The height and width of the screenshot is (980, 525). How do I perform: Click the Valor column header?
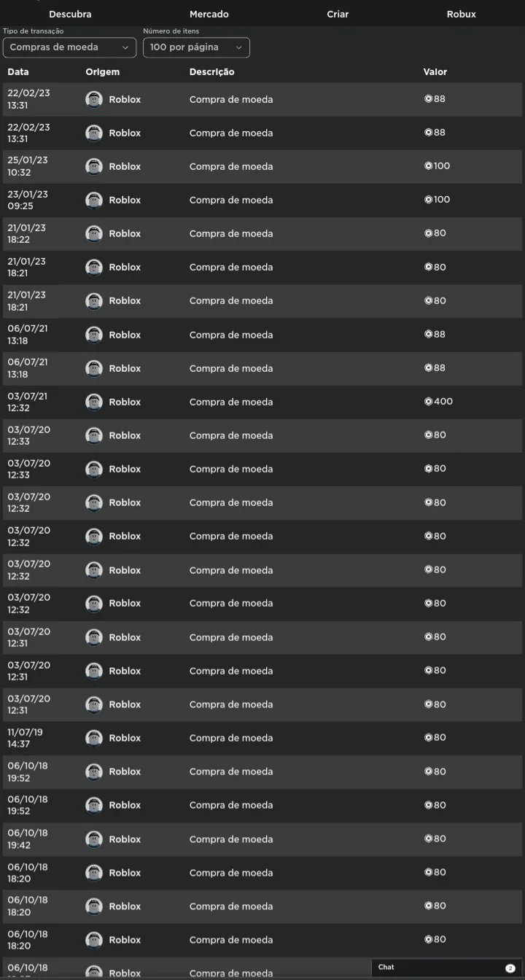[x=435, y=72]
